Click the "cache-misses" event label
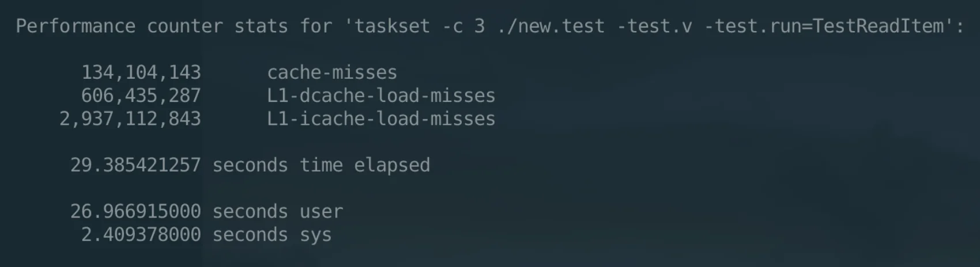980x267 pixels. coord(332,73)
